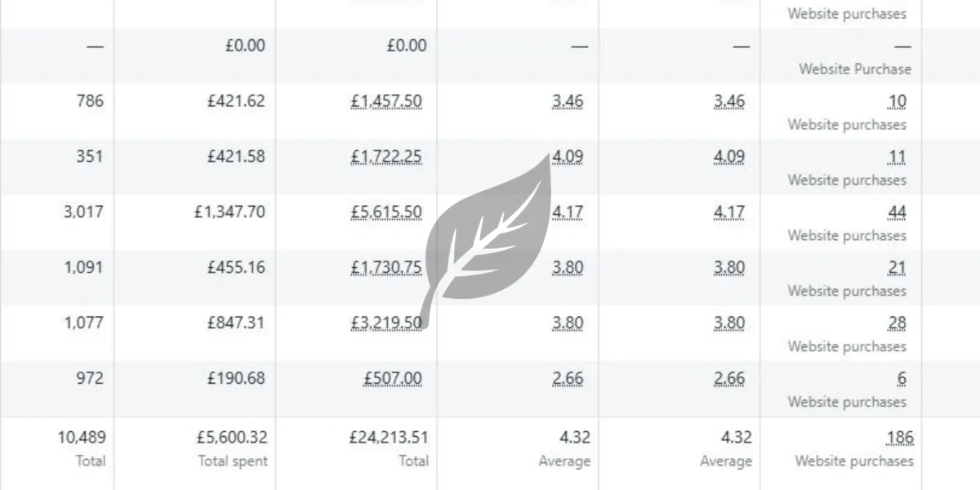
Task: Click the 11 website purchases result
Action: click(x=897, y=157)
